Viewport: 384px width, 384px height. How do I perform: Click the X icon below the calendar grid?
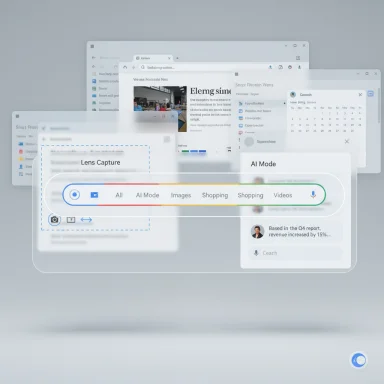point(347,141)
